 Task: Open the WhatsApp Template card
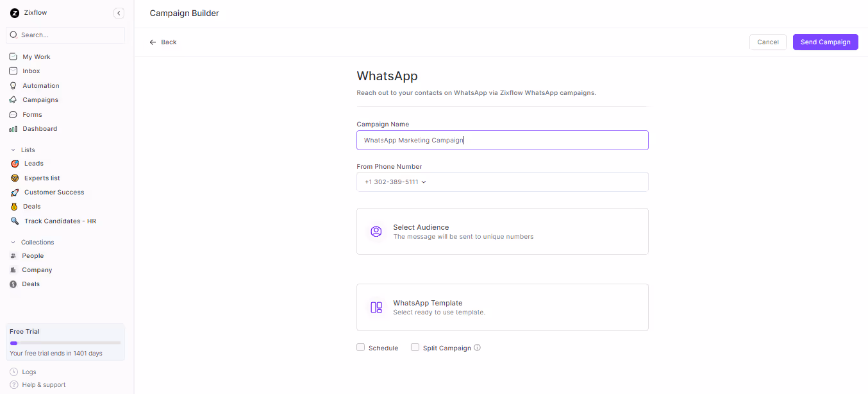coord(503,307)
